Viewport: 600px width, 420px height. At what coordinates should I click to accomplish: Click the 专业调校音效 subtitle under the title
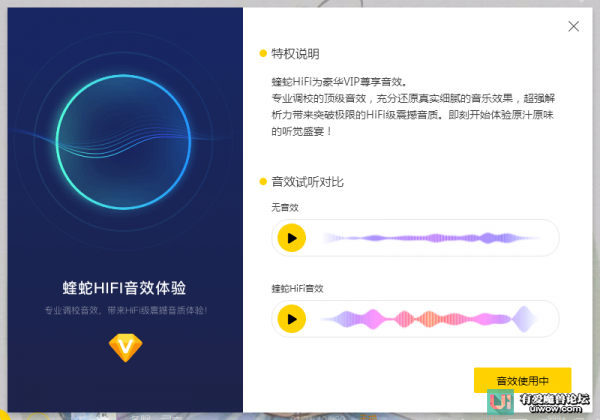tap(122, 311)
